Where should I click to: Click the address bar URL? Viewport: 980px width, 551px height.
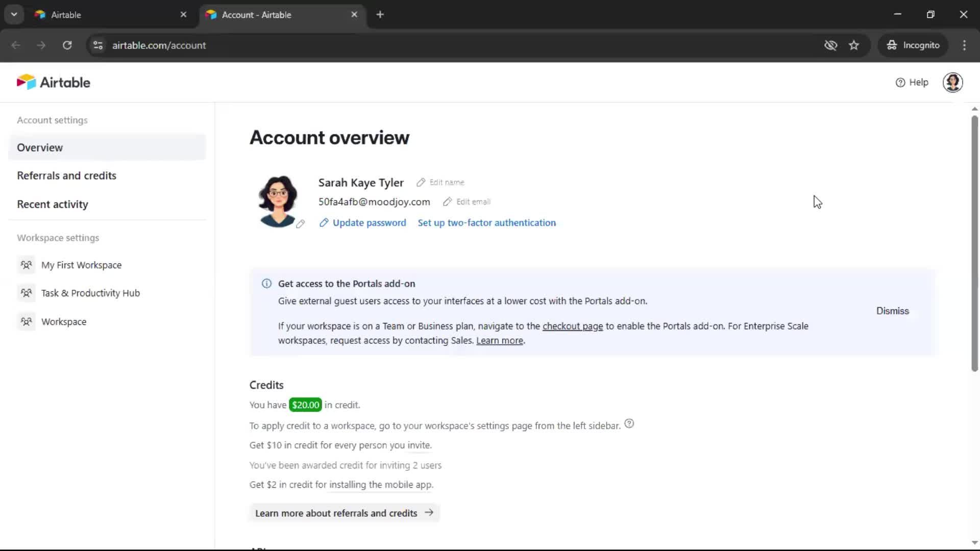coord(159,45)
